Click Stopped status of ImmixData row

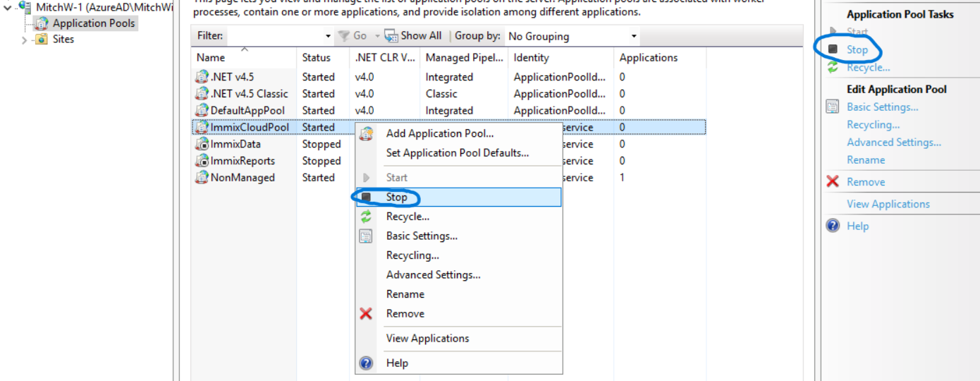(321, 144)
